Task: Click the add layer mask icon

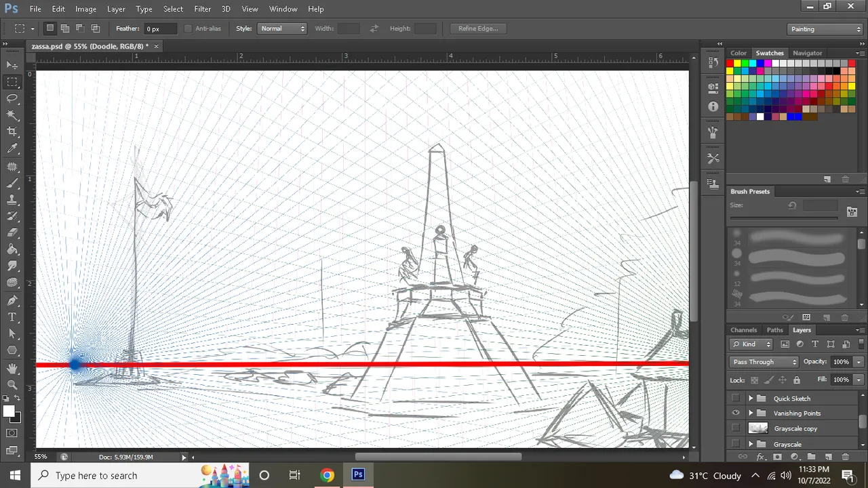Action: [777, 457]
